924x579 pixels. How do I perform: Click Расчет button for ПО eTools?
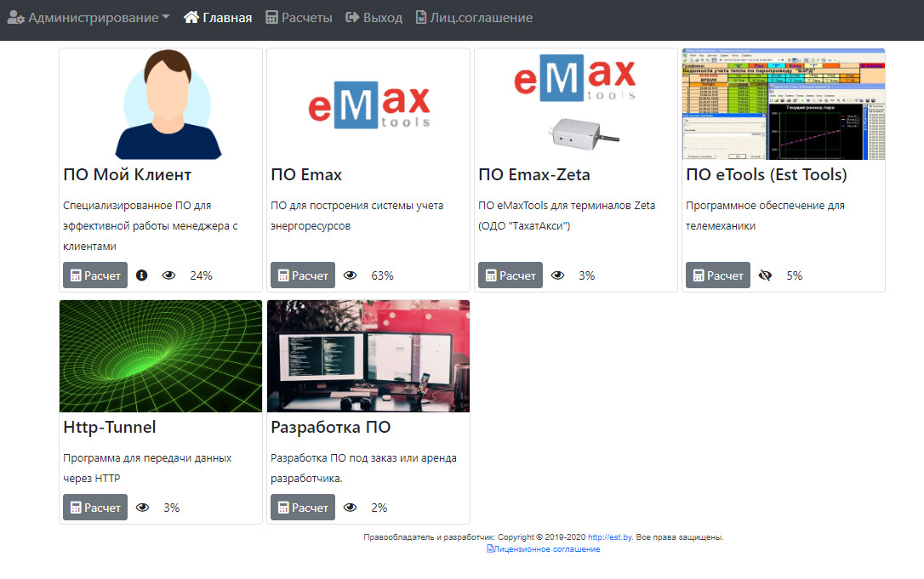coord(718,275)
